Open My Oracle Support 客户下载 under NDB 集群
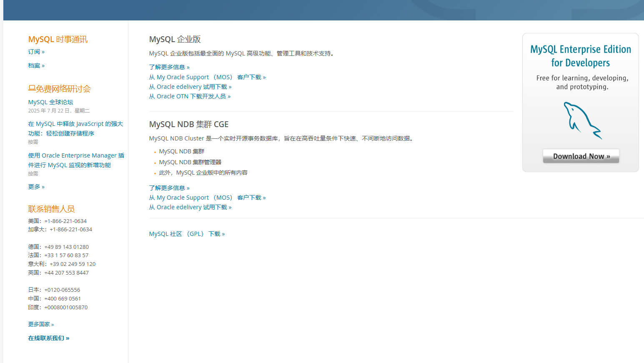Image resolution: width=644 pixels, height=363 pixels. pyautogui.click(x=207, y=198)
